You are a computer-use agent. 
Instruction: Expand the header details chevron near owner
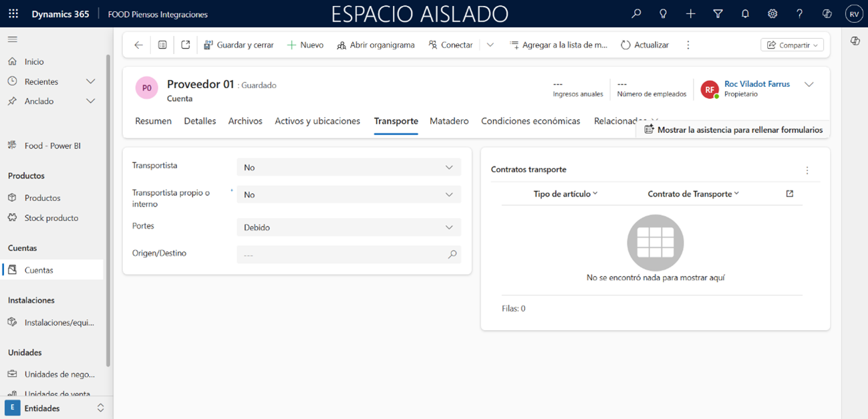tap(809, 85)
